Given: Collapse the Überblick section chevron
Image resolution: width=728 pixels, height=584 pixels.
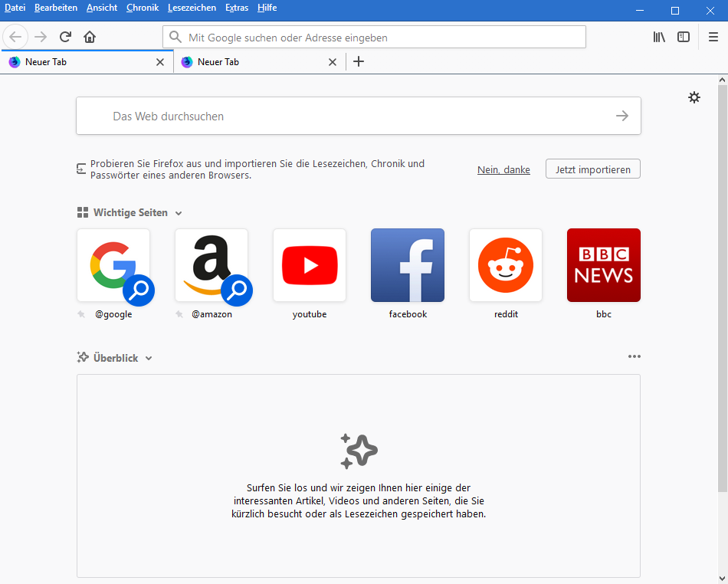Looking at the screenshot, I should [149, 359].
